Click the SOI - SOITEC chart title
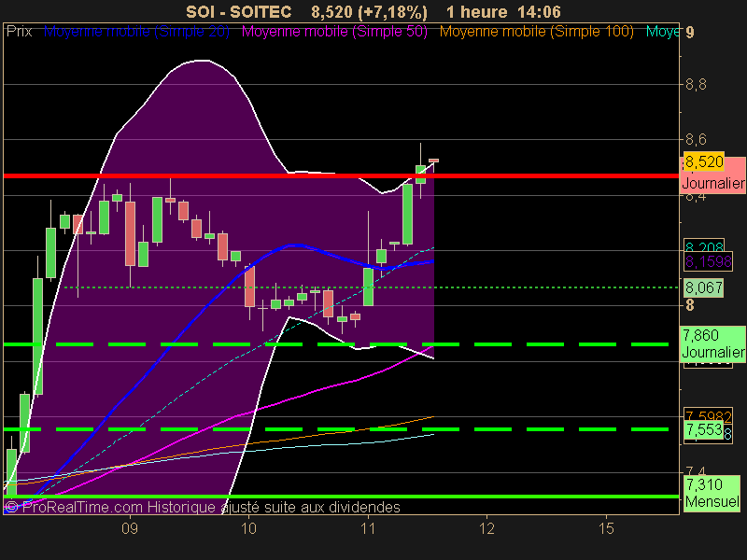Screen dimensions: 747x560 point(238,11)
